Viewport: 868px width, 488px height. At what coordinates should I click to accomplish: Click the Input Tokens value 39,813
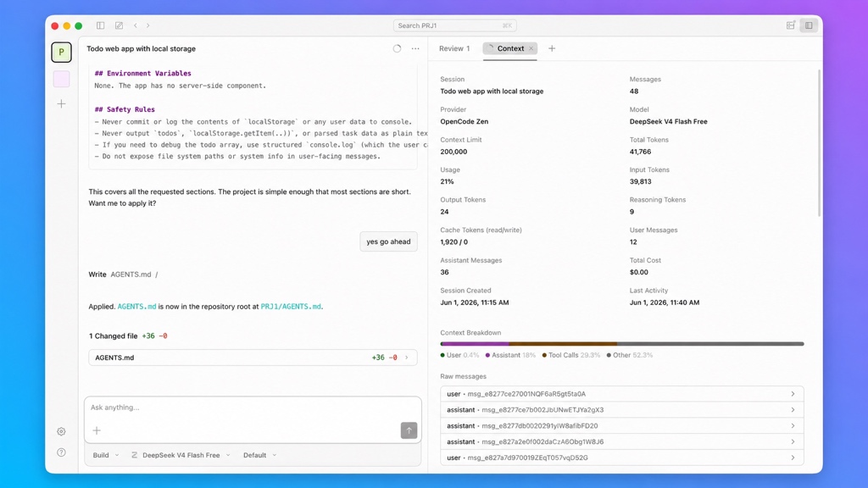pyautogui.click(x=640, y=181)
